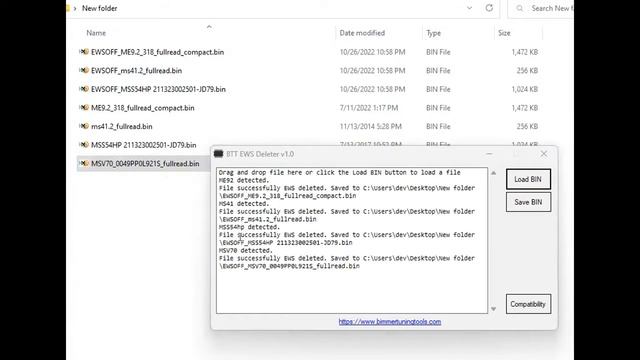Sort files by Size column
Screen dimensions: 640x360
click(504, 33)
